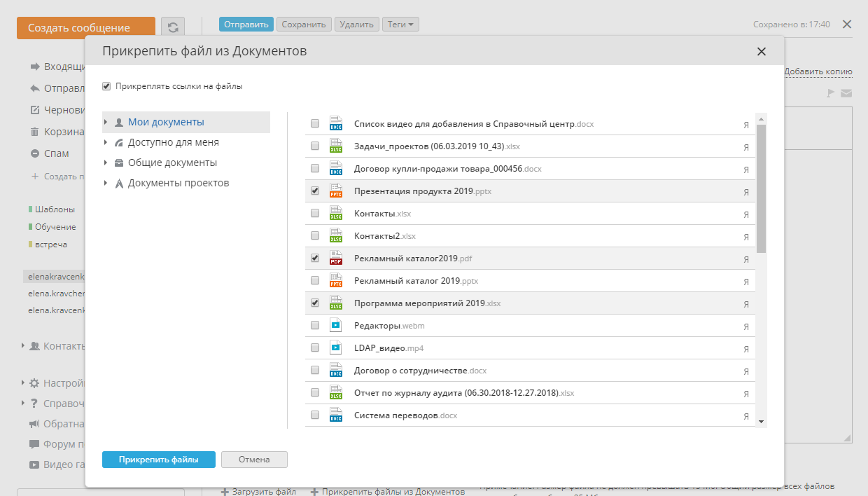Click the PPTX icon of Презентация продукта 2019
This screenshot has height=496, width=868.
(x=336, y=191)
